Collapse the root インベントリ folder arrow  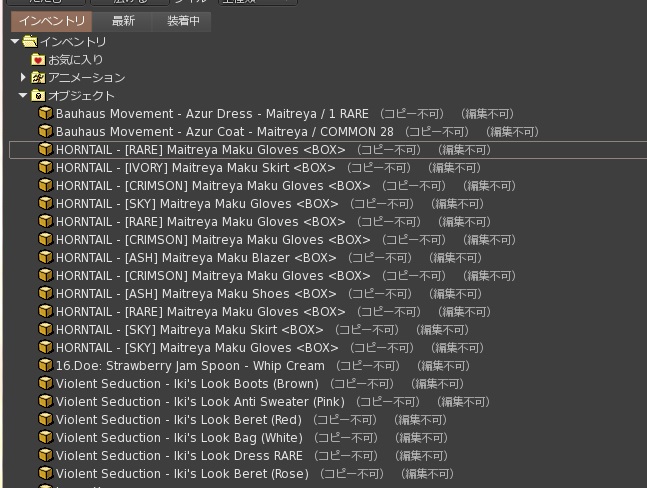(x=15, y=42)
